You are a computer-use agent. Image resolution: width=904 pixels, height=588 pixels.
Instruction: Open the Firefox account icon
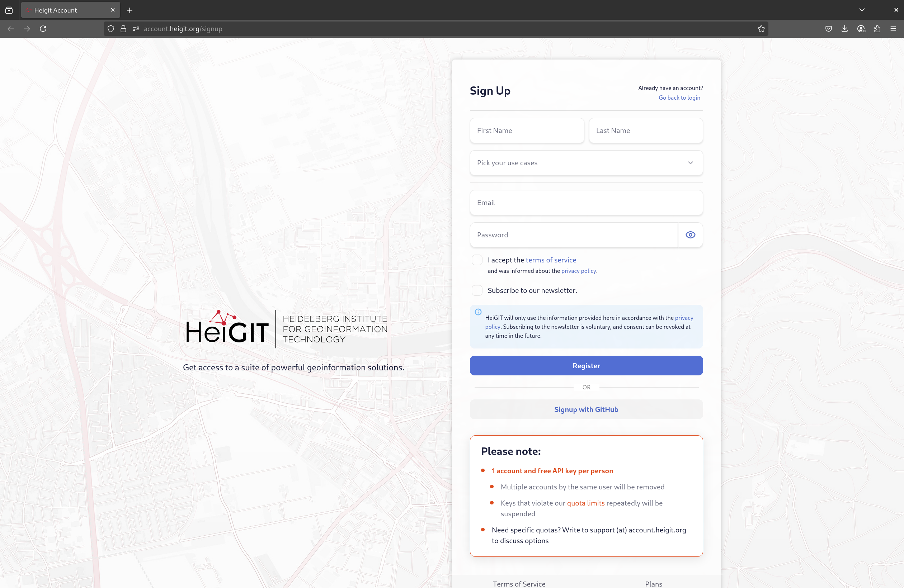[861, 29]
